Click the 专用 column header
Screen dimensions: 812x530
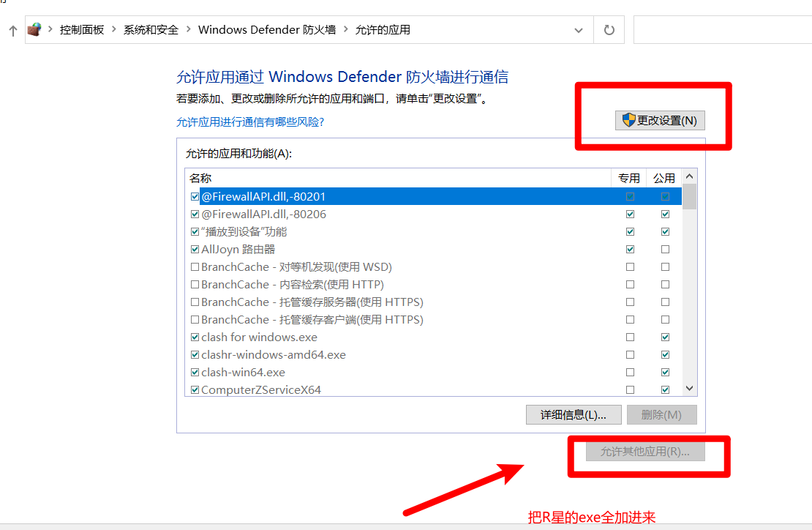click(x=628, y=178)
